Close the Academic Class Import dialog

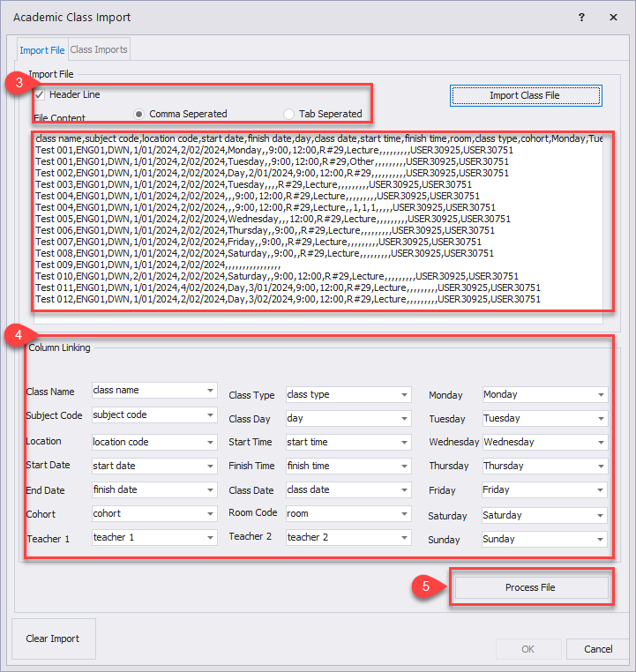(613, 18)
